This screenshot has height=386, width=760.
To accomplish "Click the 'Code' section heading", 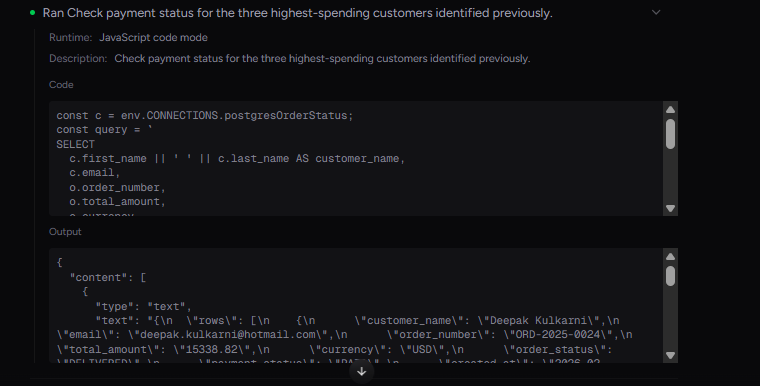I will coord(61,85).
